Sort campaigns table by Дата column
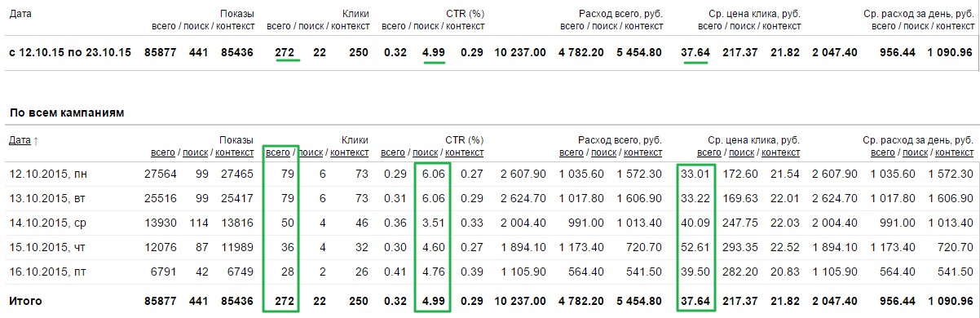 point(20,140)
